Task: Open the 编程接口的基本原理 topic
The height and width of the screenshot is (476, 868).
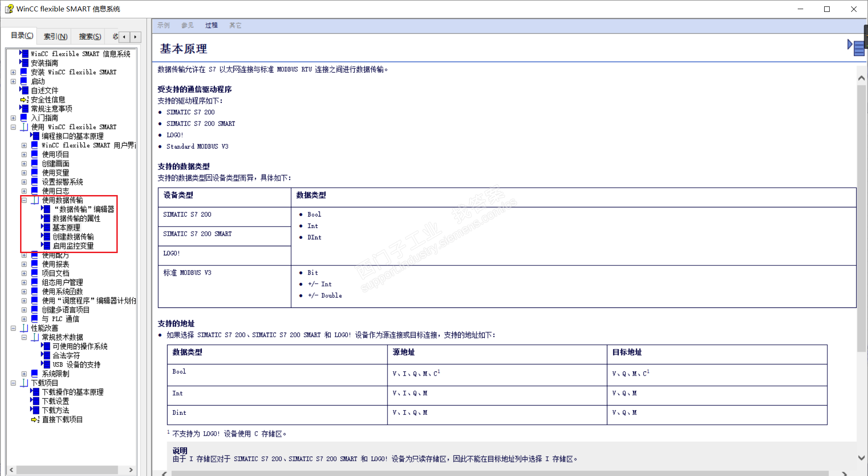Action: (x=73, y=136)
